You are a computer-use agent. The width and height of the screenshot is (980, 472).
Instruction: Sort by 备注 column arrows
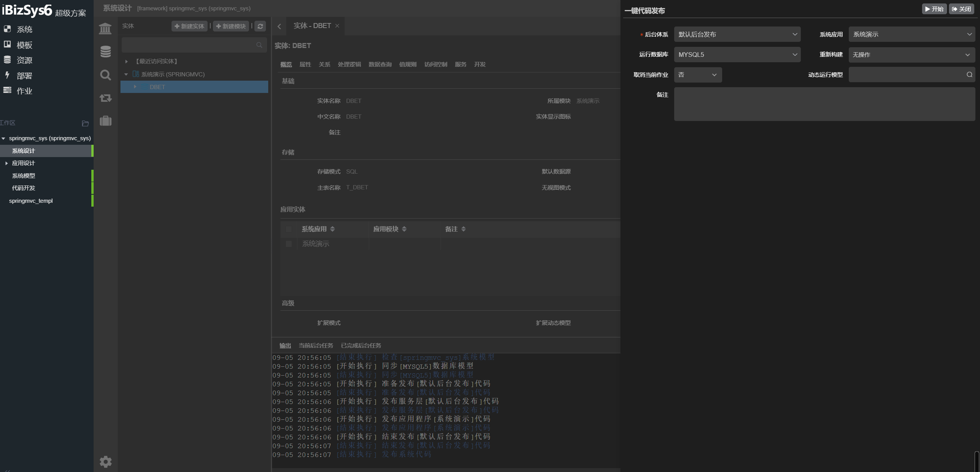tap(464, 229)
